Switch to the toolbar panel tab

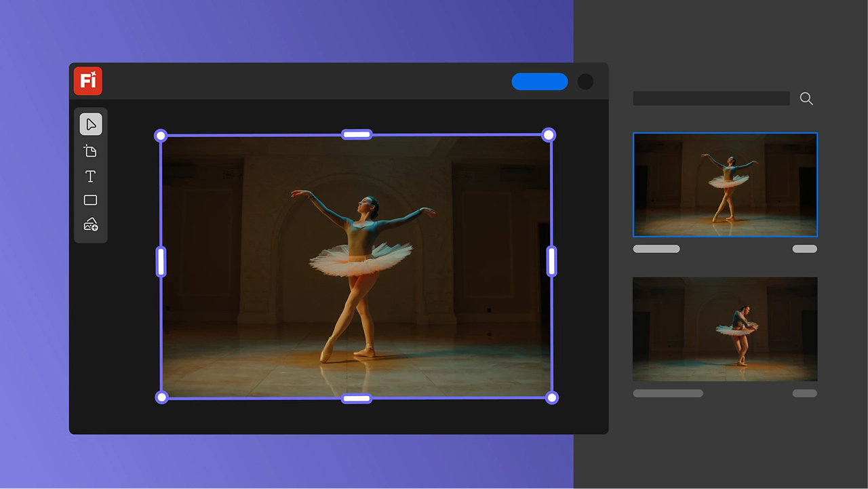pos(90,174)
